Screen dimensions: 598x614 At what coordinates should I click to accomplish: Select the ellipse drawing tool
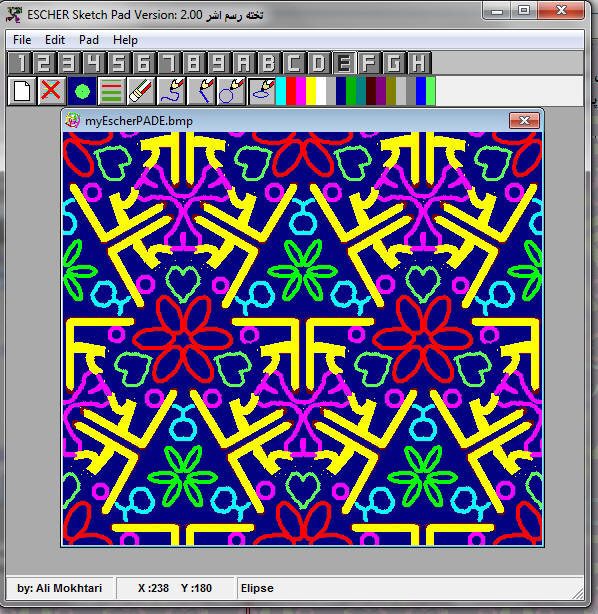(261, 91)
